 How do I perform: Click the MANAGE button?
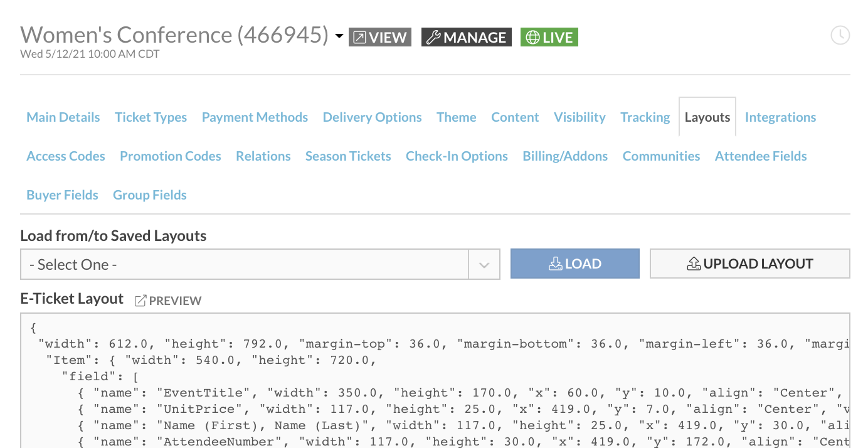click(466, 37)
